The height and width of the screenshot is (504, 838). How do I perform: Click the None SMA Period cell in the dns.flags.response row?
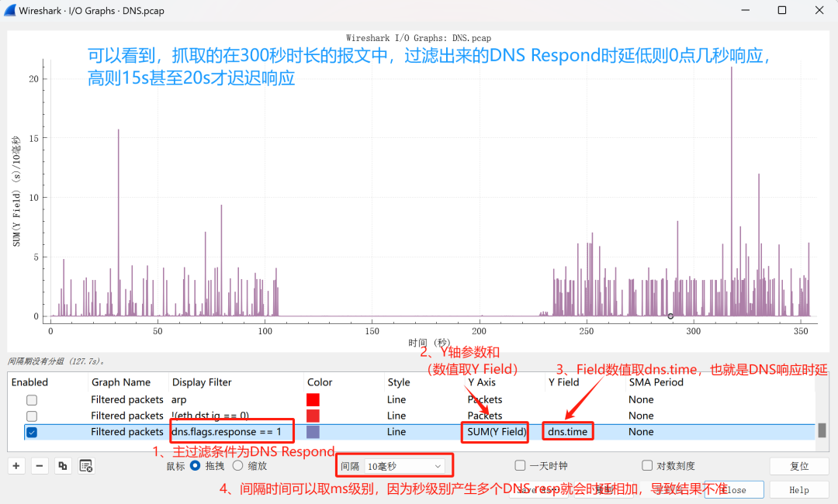click(x=642, y=432)
